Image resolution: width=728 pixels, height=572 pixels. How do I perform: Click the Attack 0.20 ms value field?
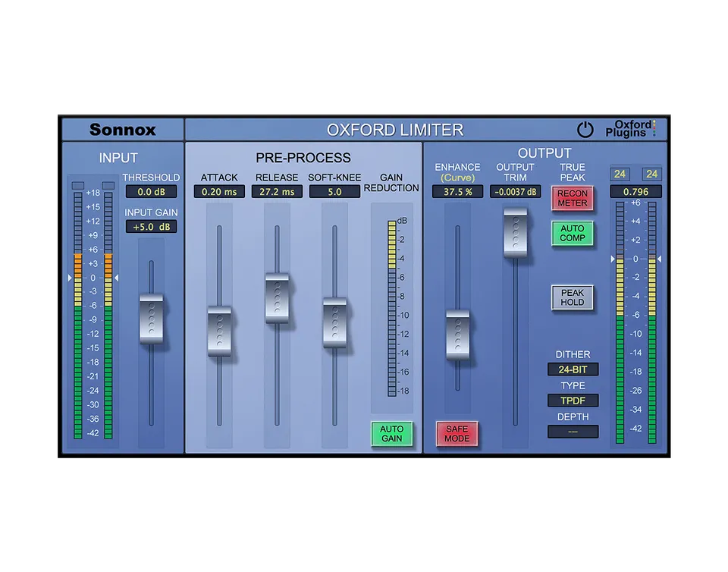(219, 192)
